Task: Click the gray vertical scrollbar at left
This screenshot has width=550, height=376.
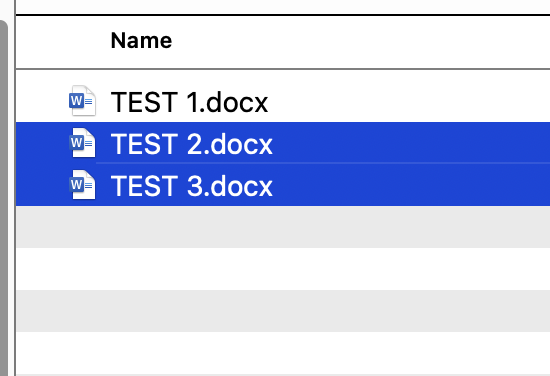Action: point(4,198)
